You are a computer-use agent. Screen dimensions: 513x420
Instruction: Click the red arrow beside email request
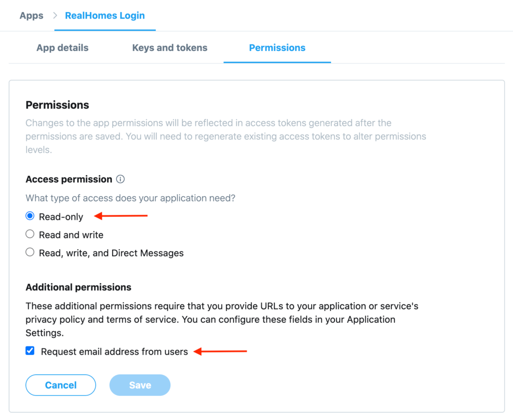pyautogui.click(x=220, y=351)
